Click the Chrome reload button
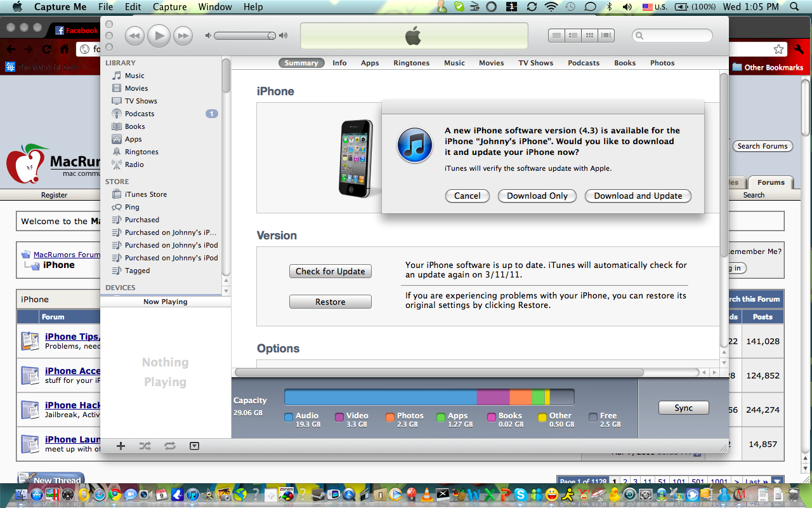Viewport: 812px width, 508px height. coord(46,49)
